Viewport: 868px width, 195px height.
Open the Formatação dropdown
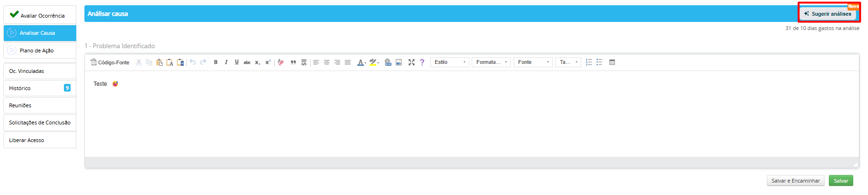[x=491, y=62]
